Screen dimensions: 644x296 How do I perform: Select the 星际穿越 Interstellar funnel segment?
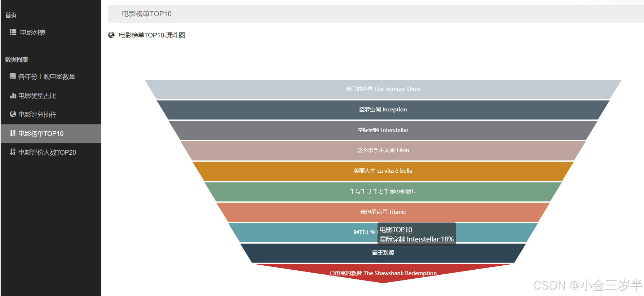(x=383, y=130)
